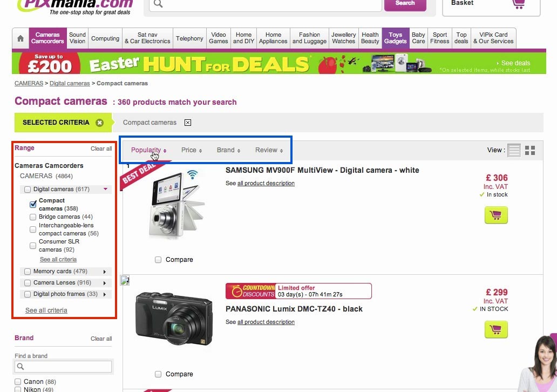Open Sport Fitness menu tab
Image resolution: width=557 pixels, height=392 pixels.
point(440,38)
